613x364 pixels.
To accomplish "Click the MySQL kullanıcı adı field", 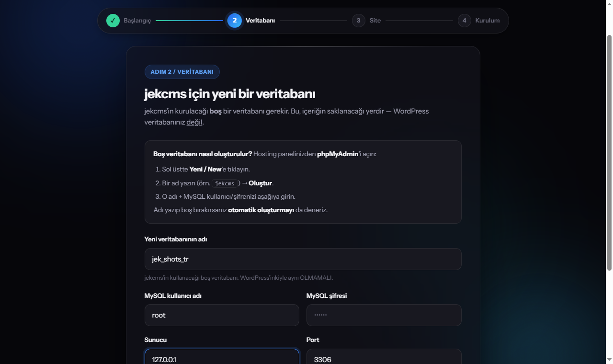I will pyautogui.click(x=222, y=315).
